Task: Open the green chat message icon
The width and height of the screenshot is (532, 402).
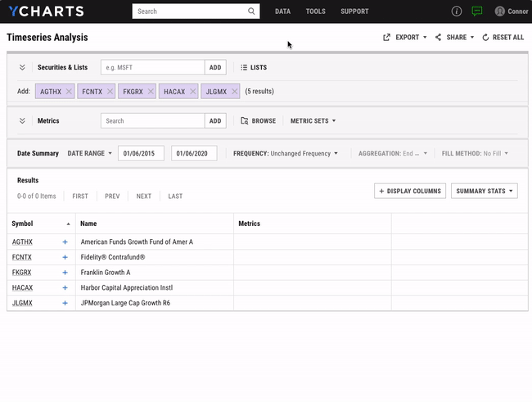Action: coord(477,11)
